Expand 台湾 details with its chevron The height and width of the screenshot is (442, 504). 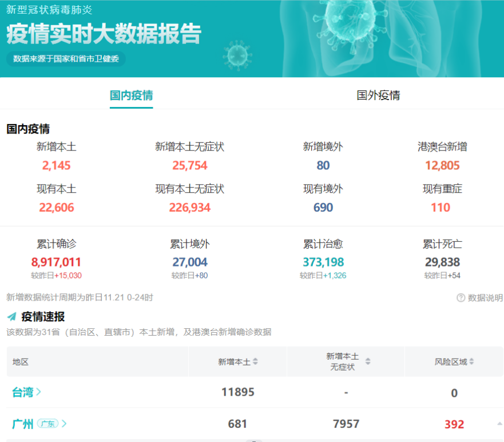point(38,392)
